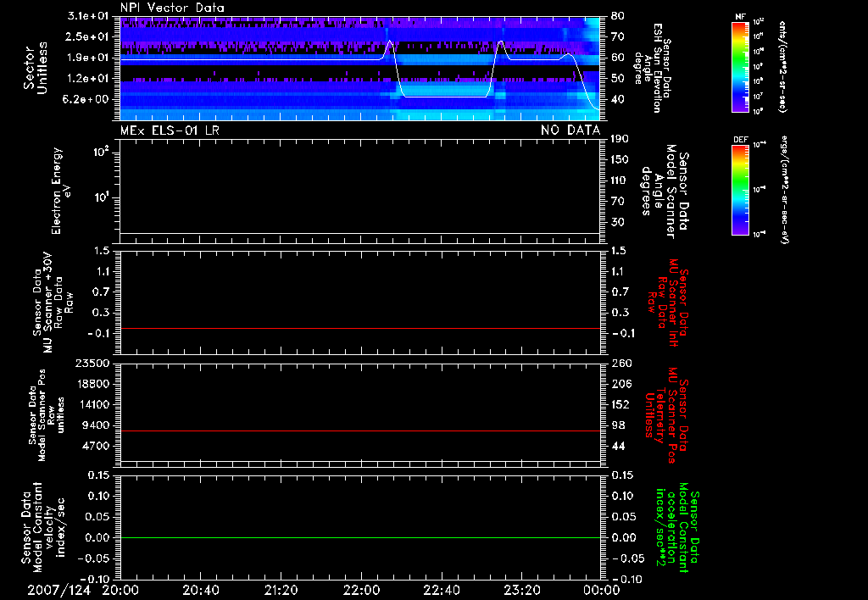Screen dimensions: 868x600
Task: Click the 40 degree sun elevation tick
Action: pyautogui.click(x=618, y=99)
